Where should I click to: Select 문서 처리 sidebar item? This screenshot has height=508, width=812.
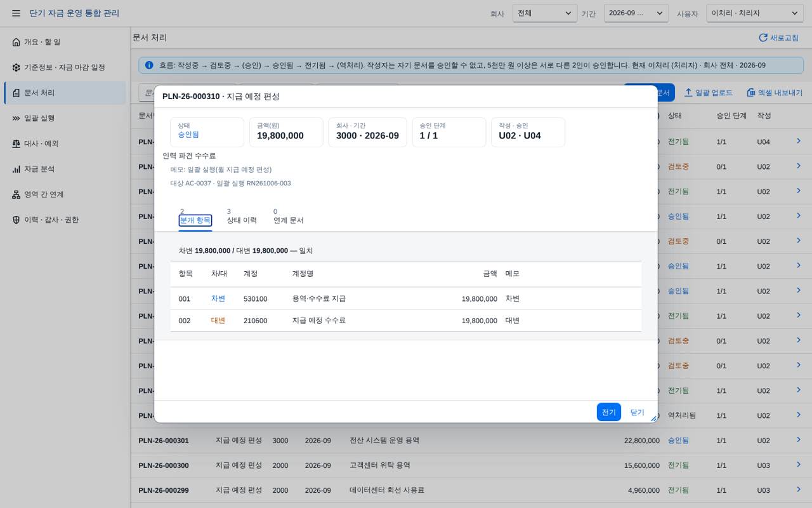[x=65, y=93]
